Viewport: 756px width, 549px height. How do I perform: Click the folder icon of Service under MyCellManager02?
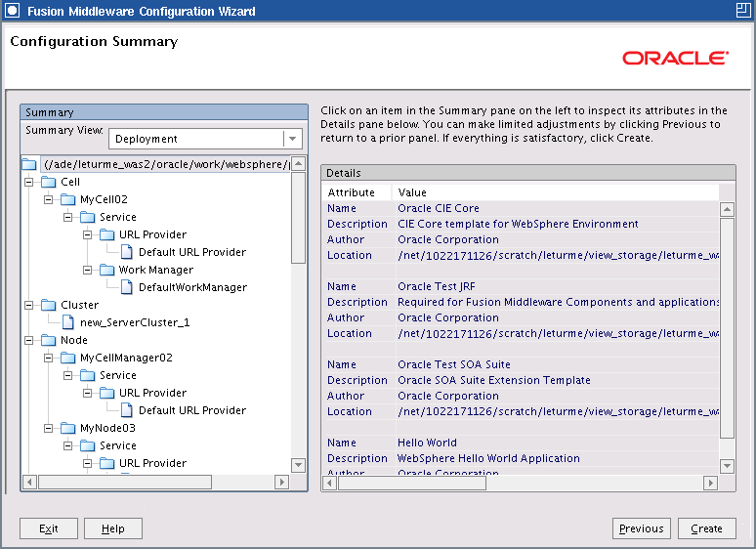click(x=87, y=375)
